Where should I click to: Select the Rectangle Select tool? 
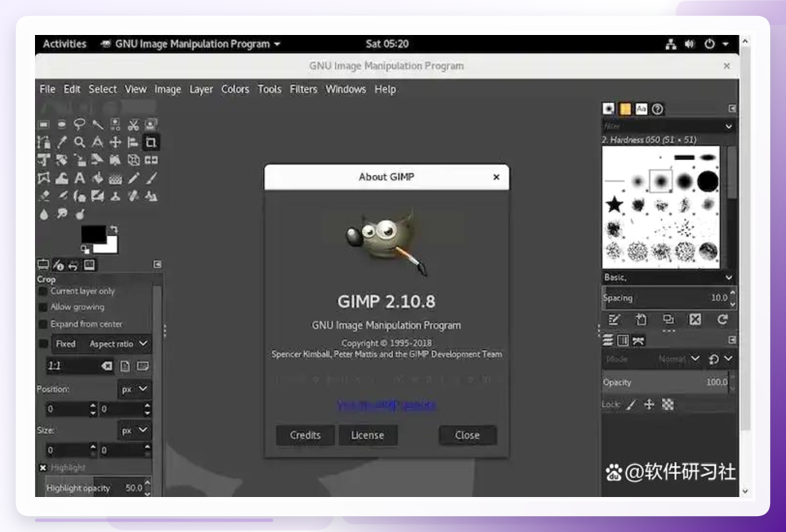[x=44, y=124]
